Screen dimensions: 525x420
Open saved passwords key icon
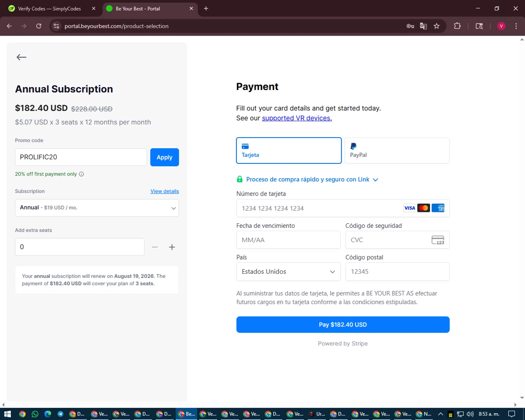(410, 26)
